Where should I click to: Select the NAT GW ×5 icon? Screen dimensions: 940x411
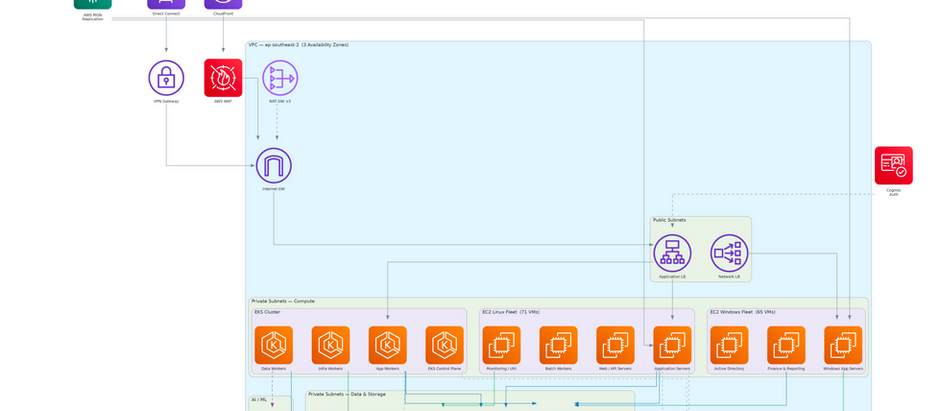point(280,78)
